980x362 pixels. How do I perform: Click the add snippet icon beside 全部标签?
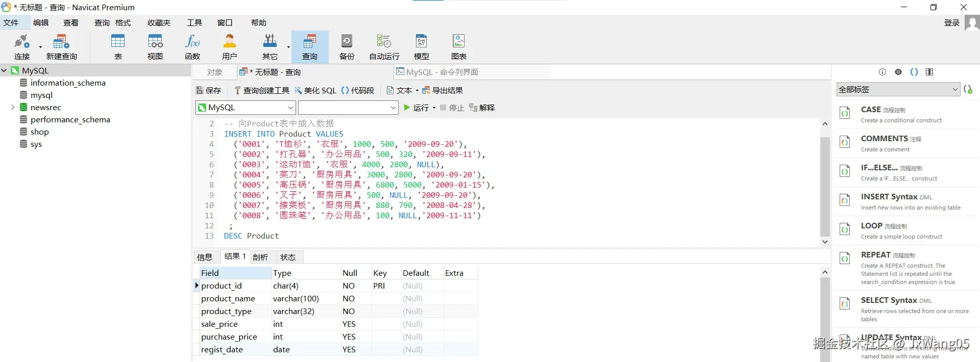[x=968, y=89]
